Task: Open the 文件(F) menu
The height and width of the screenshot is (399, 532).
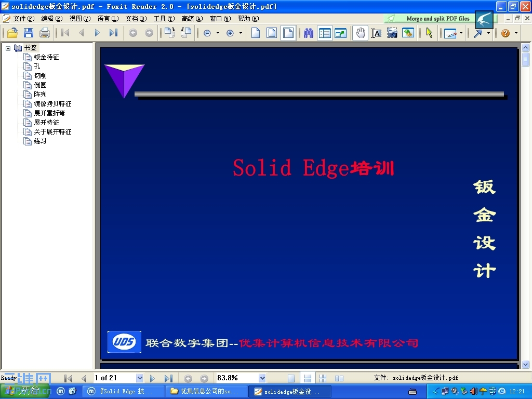Action: point(24,18)
